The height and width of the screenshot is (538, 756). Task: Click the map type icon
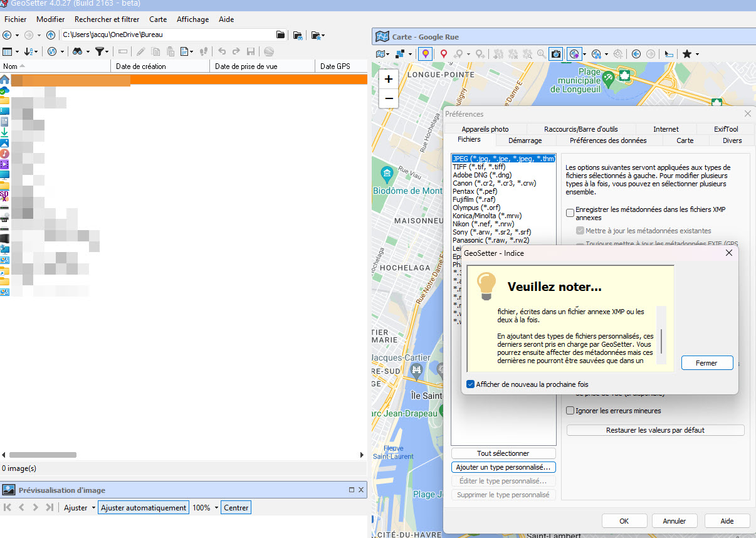pyautogui.click(x=380, y=55)
